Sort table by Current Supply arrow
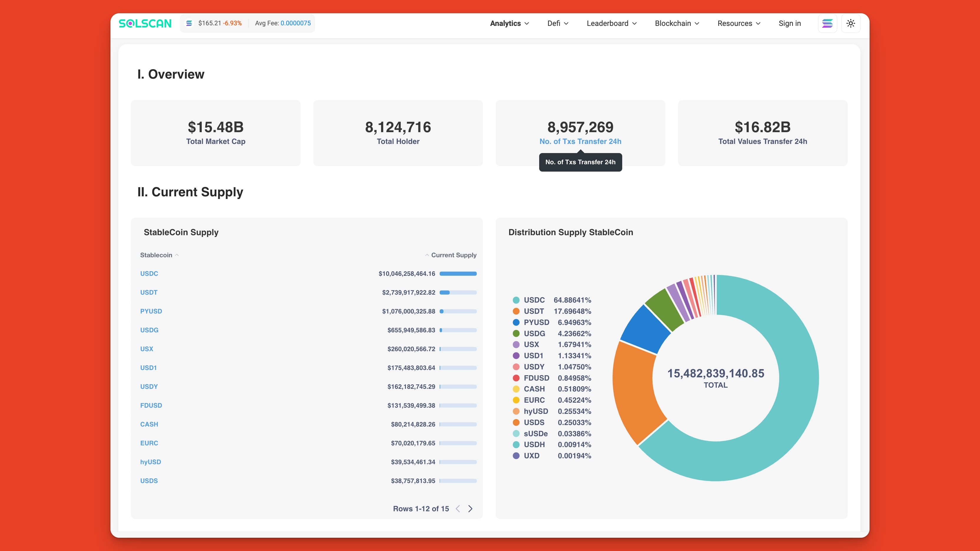The image size is (980, 551). click(426, 255)
